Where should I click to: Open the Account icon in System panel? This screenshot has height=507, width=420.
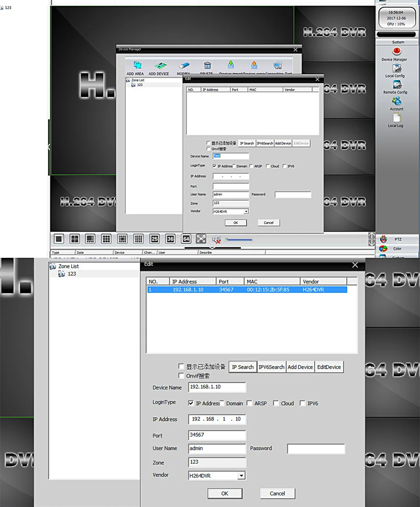[x=396, y=101]
